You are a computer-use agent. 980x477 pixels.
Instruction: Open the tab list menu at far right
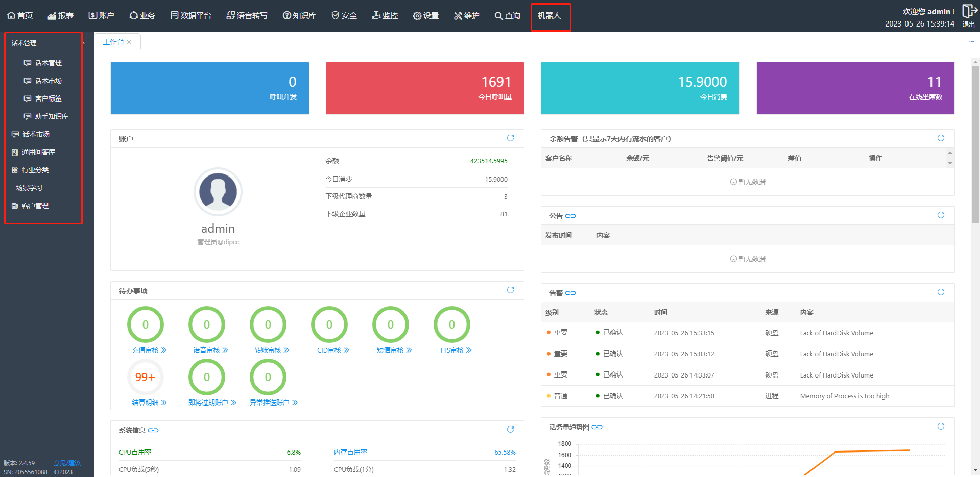coord(971,42)
